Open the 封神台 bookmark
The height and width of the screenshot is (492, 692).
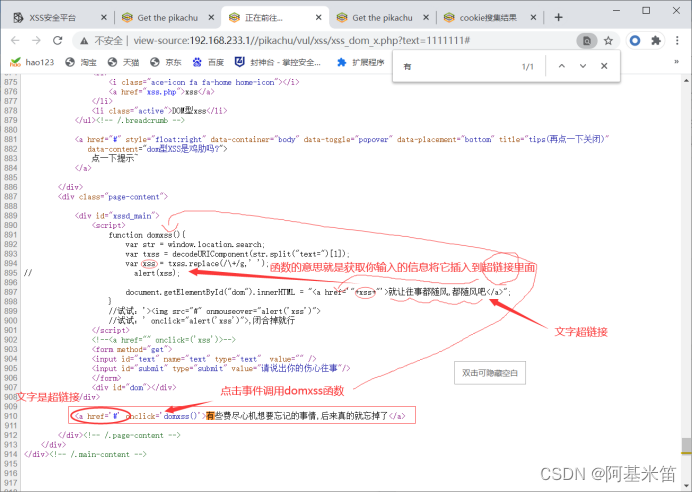click(277, 62)
